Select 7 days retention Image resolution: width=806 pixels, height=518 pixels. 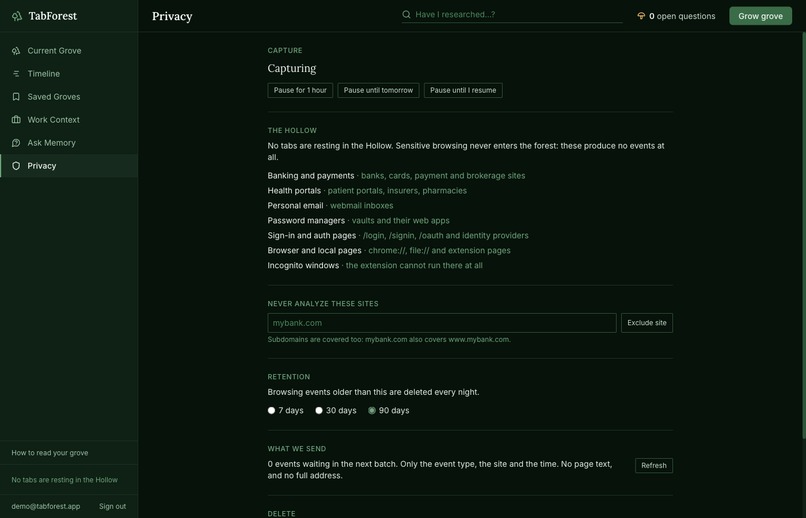(x=271, y=410)
